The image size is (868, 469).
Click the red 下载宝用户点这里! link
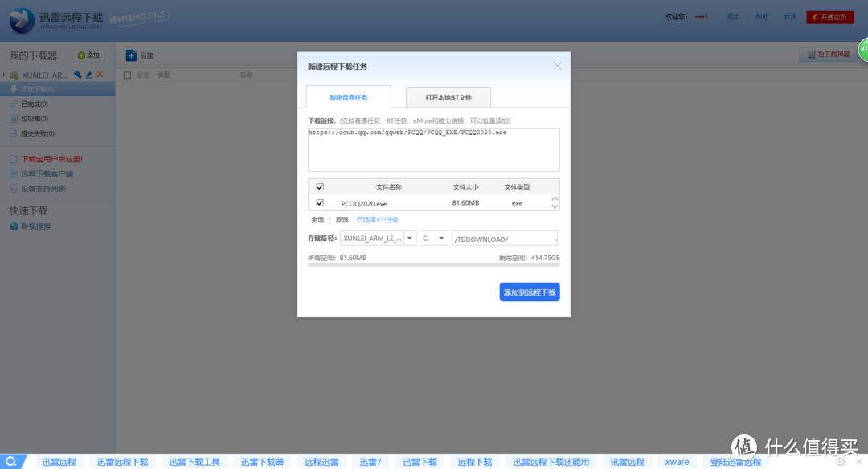(51, 159)
